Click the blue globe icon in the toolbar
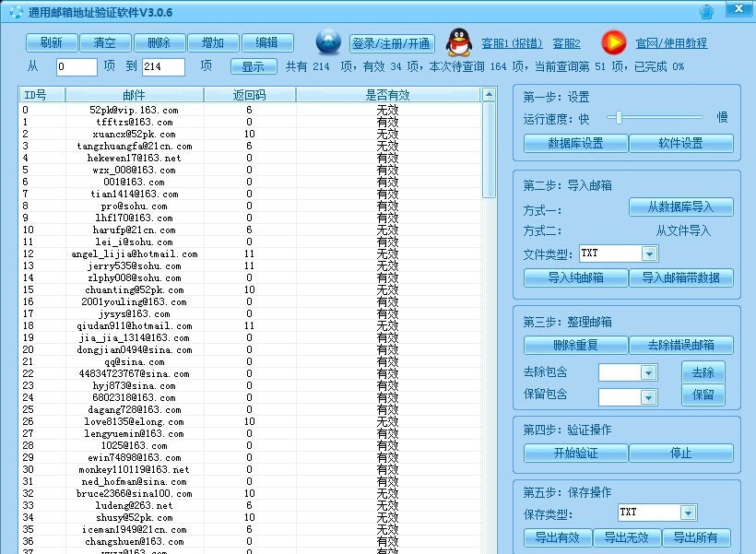 coord(327,41)
